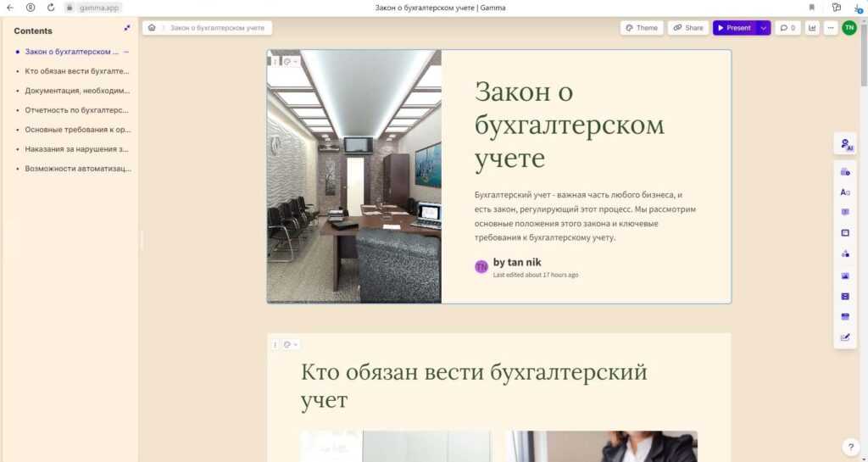Open browser downloads icon
The image size is (868, 462).
point(859,8)
